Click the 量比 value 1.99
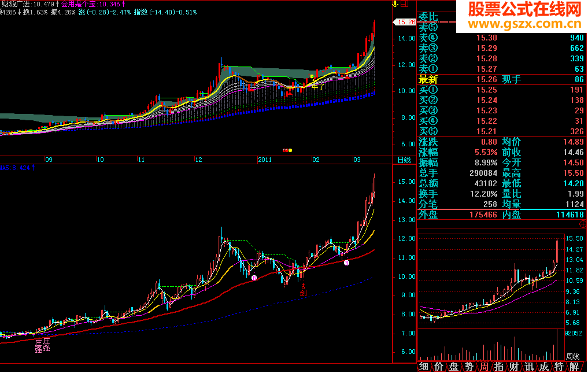The height and width of the screenshot is (373, 588). pos(576,194)
